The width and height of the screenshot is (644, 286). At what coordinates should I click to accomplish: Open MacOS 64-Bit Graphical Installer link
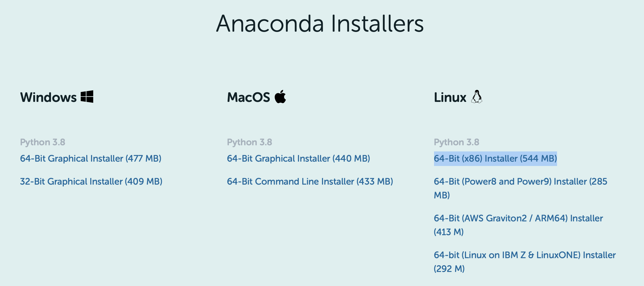pos(298,159)
